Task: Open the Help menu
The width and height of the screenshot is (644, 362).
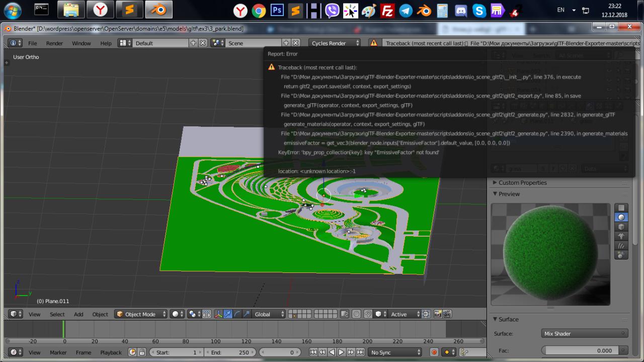Action: click(106, 43)
